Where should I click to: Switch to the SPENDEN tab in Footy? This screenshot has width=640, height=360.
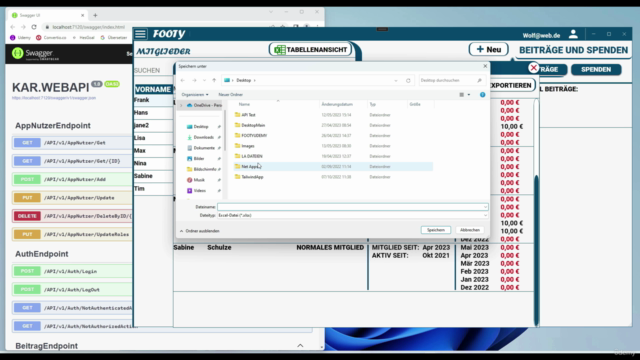pyautogui.click(x=596, y=69)
